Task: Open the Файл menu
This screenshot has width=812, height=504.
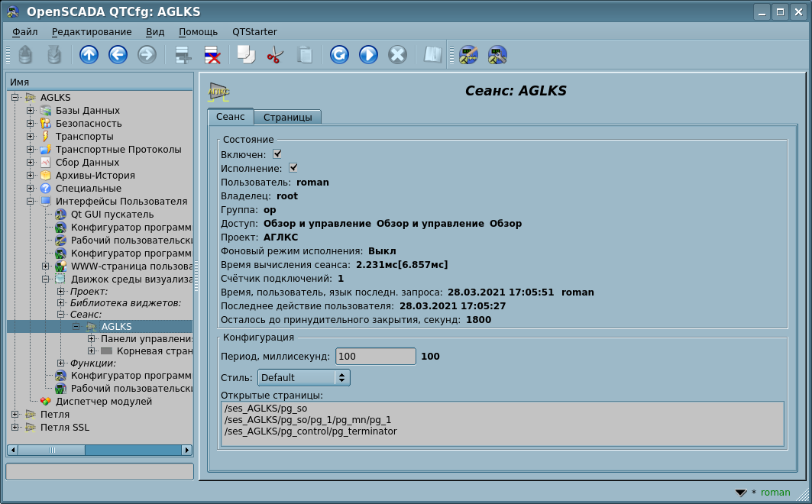Action: click(x=25, y=31)
